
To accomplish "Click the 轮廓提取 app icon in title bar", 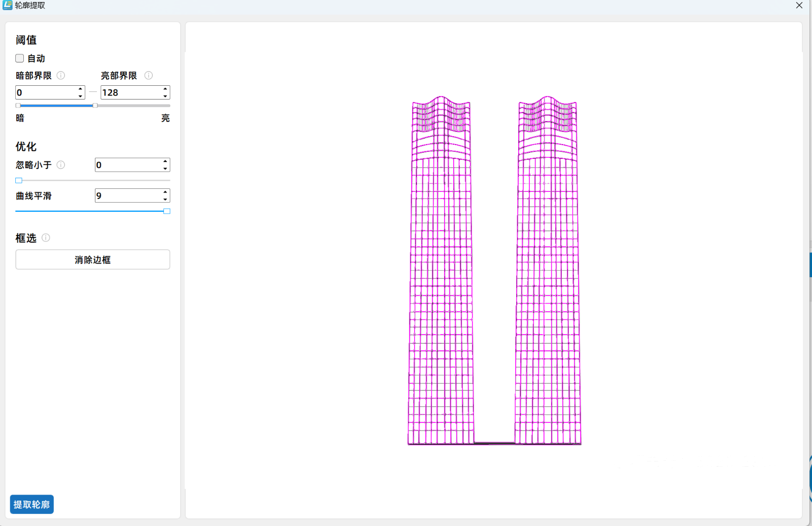I will coord(7,5).
